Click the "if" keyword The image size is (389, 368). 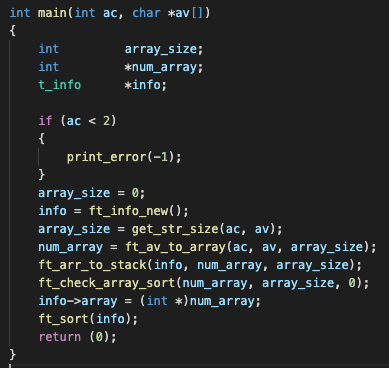click(45, 121)
